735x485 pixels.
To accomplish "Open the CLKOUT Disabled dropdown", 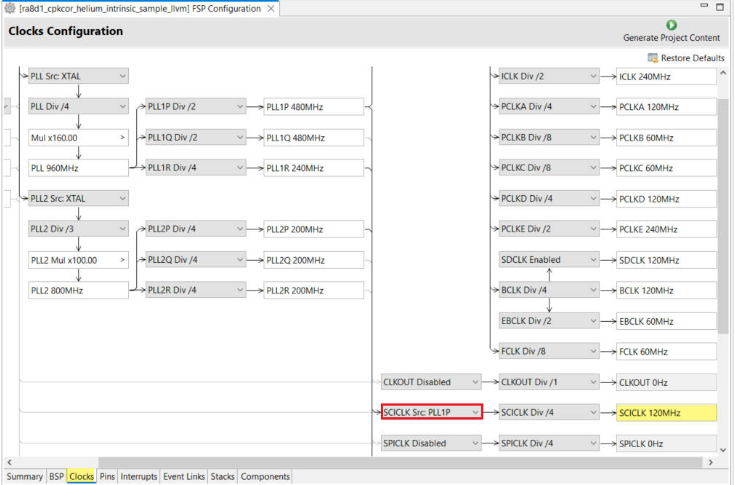I will [473, 382].
